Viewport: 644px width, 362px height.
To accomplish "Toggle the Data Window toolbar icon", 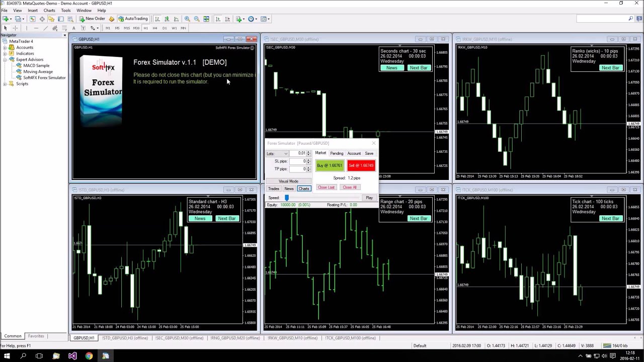I will pos(42,19).
